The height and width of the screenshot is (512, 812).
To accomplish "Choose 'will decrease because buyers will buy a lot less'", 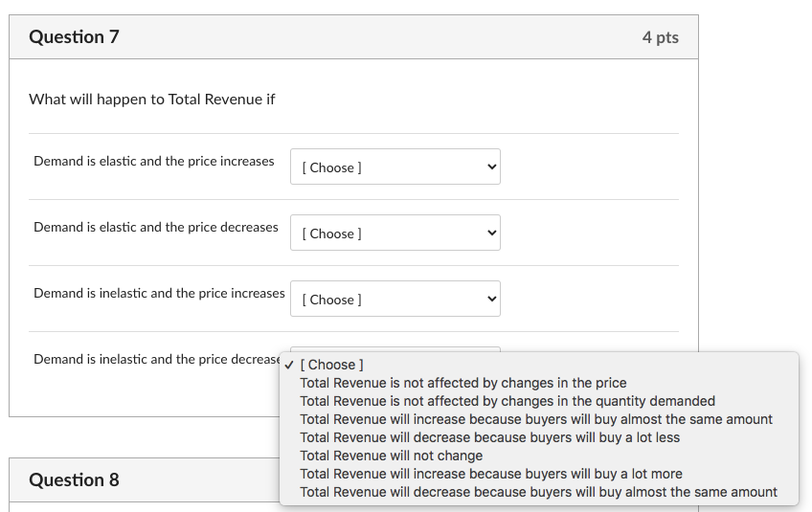I will 538,437.
